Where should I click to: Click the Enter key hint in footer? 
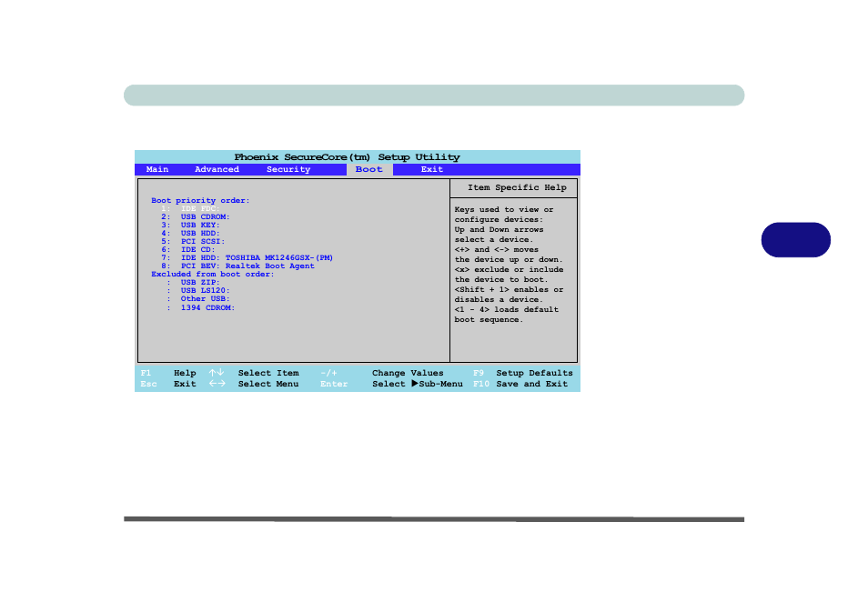point(334,384)
